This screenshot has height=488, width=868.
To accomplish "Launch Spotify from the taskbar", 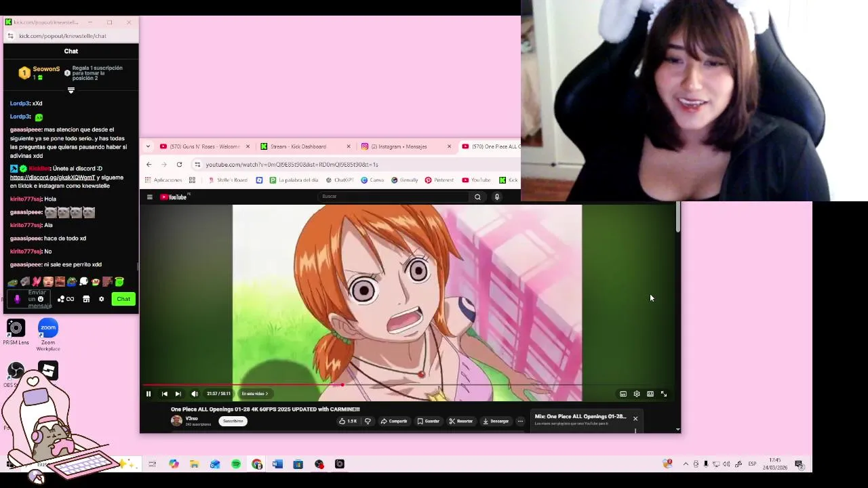I will click(x=236, y=464).
